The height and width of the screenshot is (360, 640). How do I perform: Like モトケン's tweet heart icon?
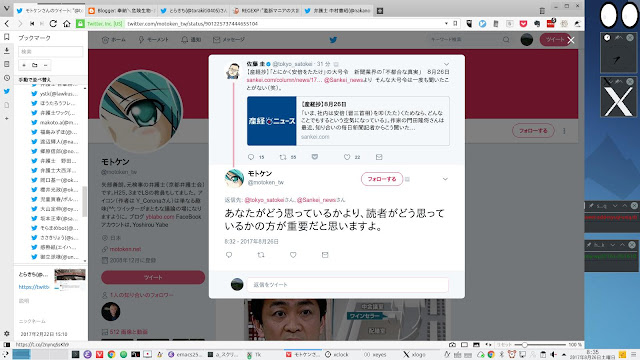(293, 255)
